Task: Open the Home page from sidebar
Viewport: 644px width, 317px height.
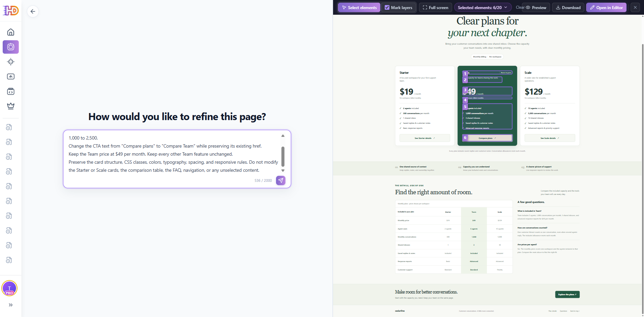Action: pyautogui.click(x=11, y=32)
